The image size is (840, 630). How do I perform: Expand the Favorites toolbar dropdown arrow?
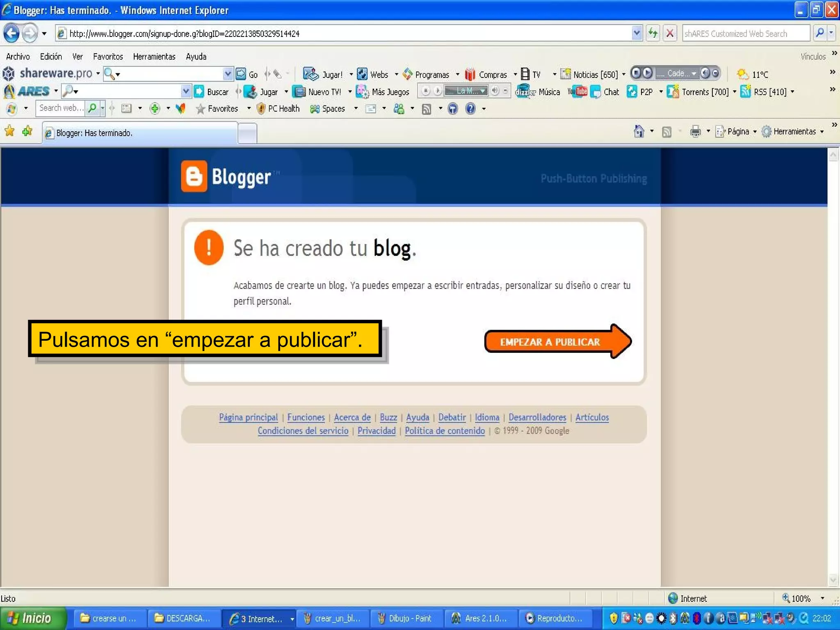249,109
